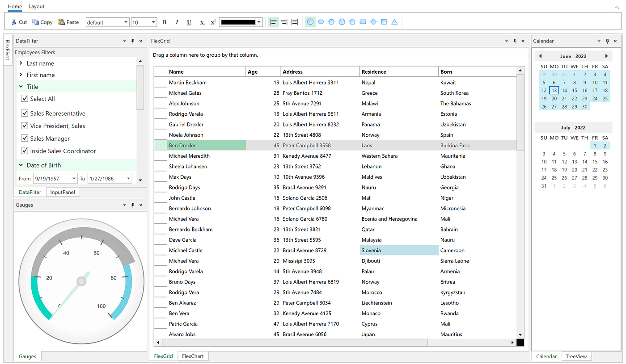This screenshot has height=364, width=626.
Task: Switch to the Layout ribbon tab
Action: tap(36, 6)
